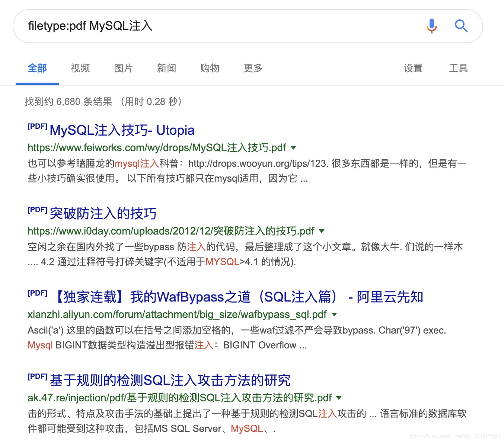This screenshot has width=504, height=443.
Task: Click the [PDF] label before MySQL注入技巧
Action: (x=37, y=126)
